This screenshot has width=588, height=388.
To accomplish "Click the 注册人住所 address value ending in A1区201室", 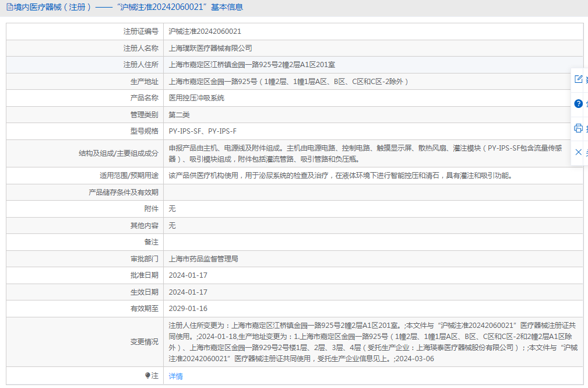I will pyautogui.click(x=252, y=65).
